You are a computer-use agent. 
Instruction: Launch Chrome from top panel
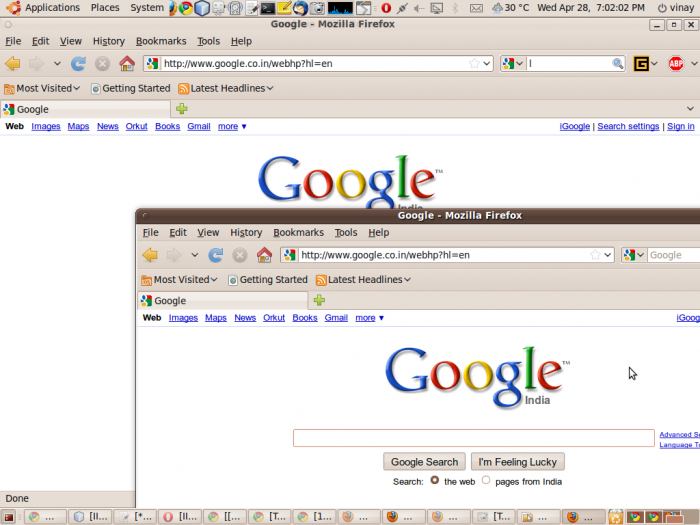click(x=186, y=8)
